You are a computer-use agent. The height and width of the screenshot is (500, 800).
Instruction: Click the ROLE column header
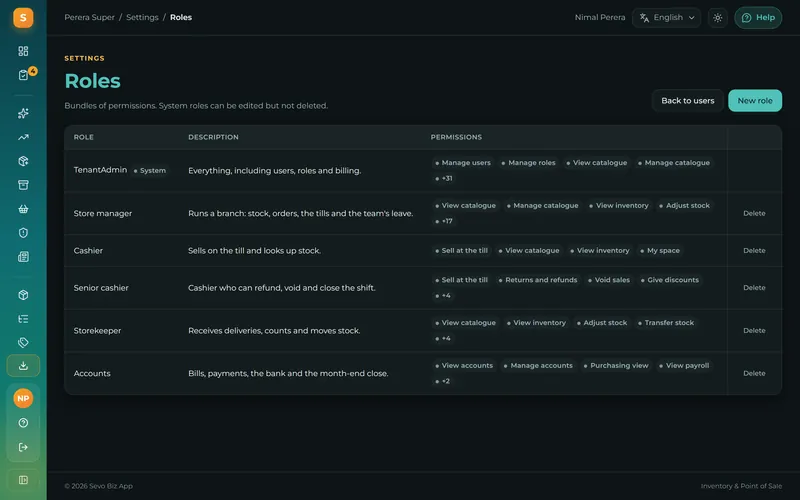coord(84,137)
